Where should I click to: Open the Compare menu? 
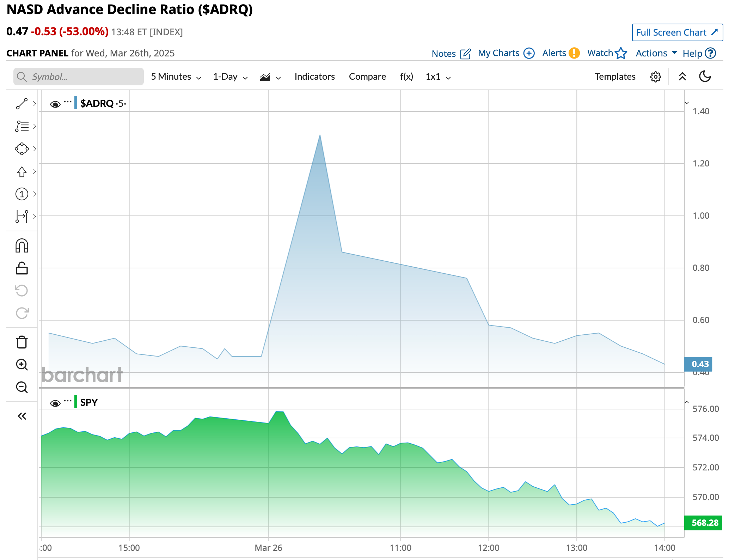point(367,77)
